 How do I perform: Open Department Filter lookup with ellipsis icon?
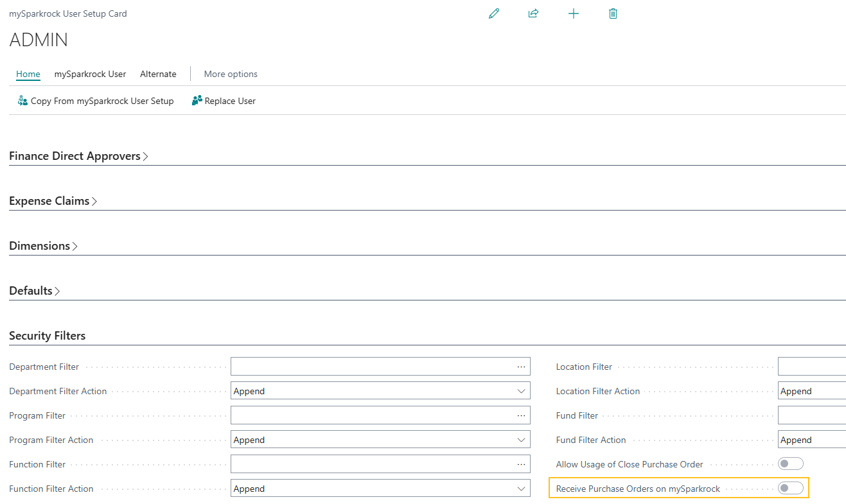521,366
